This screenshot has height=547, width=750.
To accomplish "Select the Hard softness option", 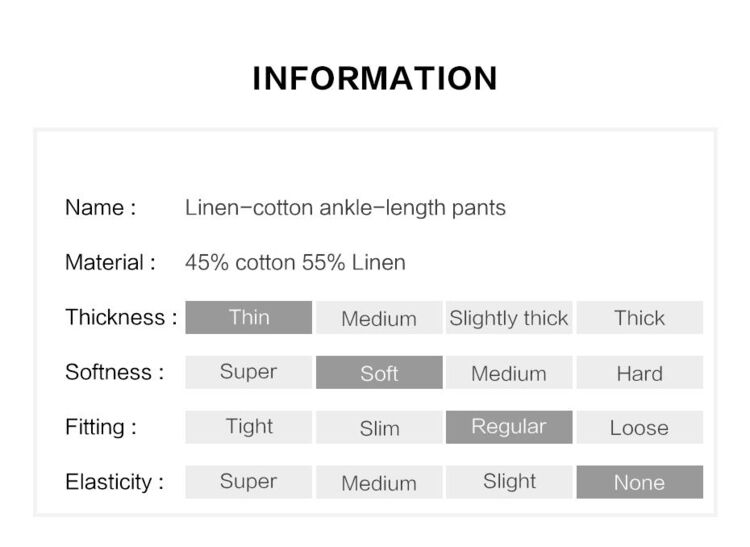I will point(640,372).
